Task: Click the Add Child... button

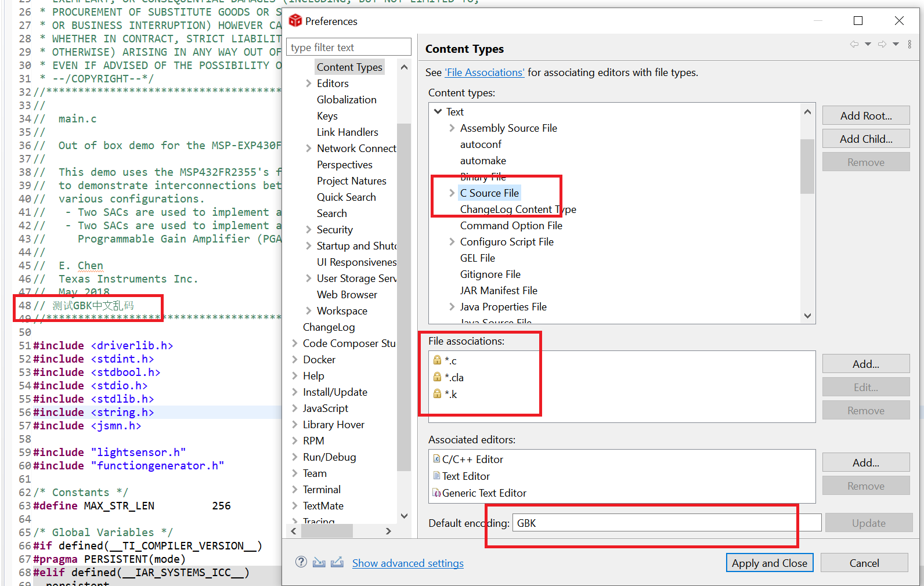Action: point(866,139)
